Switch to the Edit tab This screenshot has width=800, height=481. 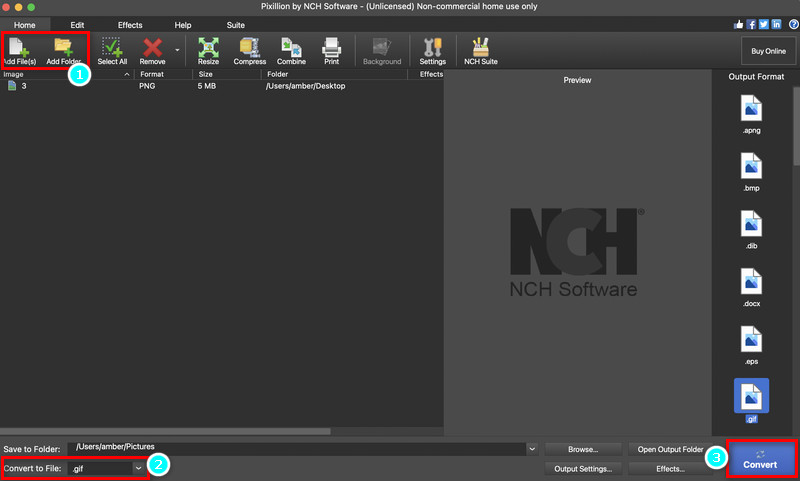coord(77,24)
